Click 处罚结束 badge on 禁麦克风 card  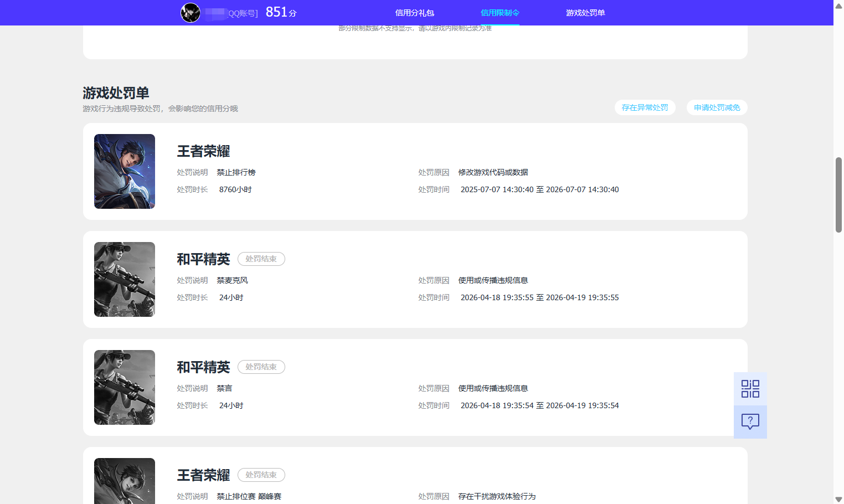[x=261, y=259]
